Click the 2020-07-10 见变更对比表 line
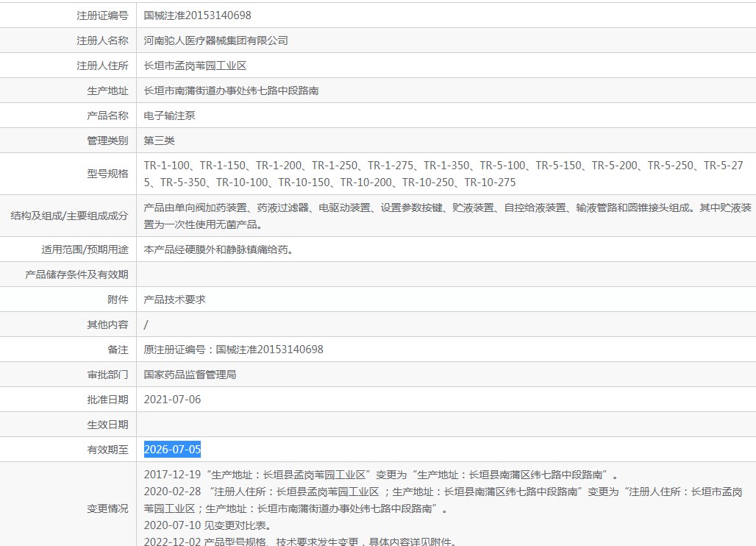 (x=208, y=525)
